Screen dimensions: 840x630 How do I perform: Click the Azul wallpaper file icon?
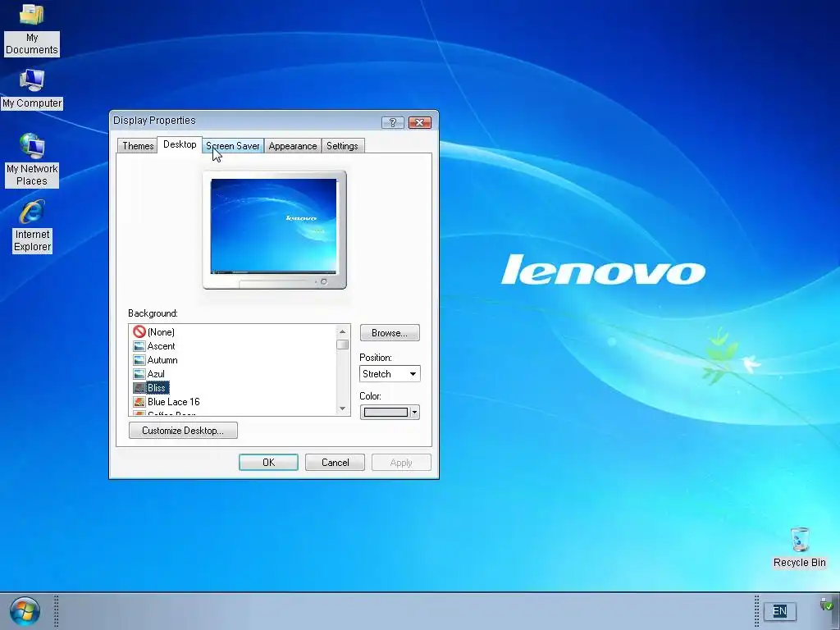click(x=139, y=374)
